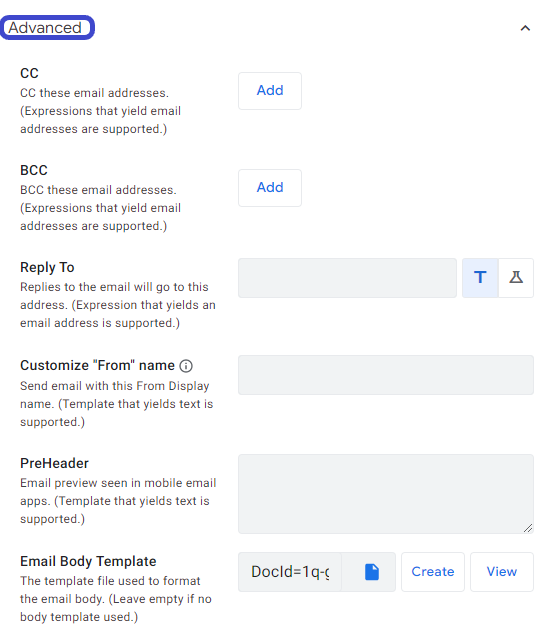Switch Reply To to expression flask mode
This screenshot has height=630, width=538.
pos(516,278)
